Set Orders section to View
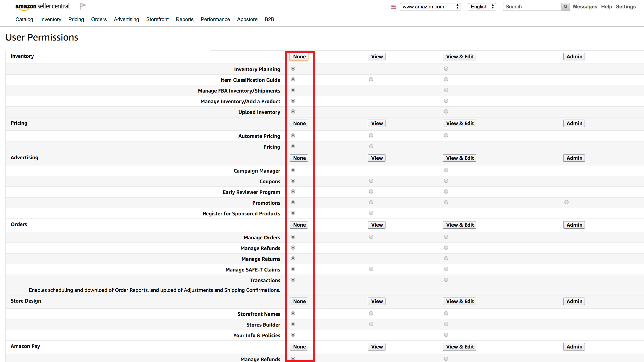The image size is (644, 362). point(377,225)
